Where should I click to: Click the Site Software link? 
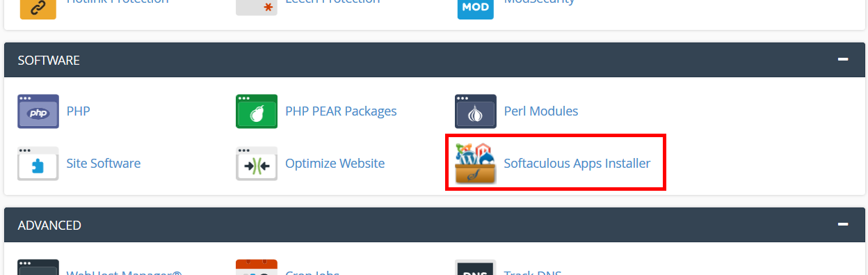(104, 164)
